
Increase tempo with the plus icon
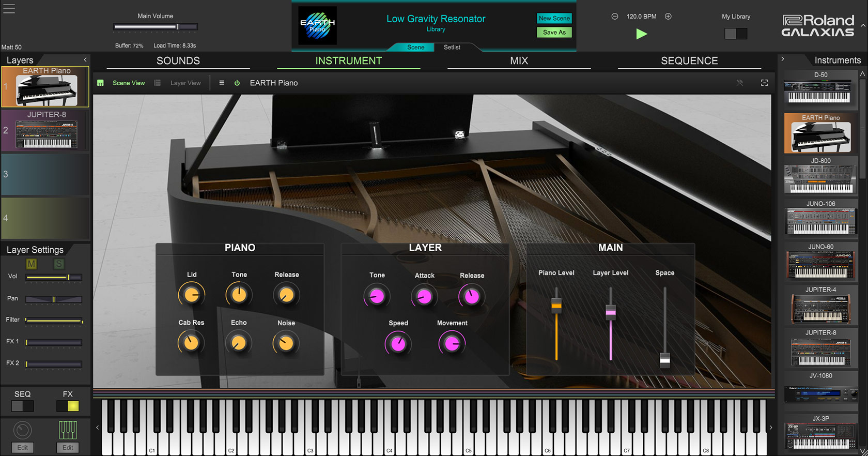[x=668, y=17]
